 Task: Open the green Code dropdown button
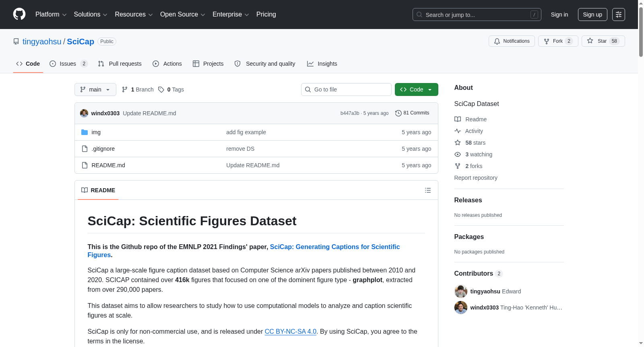coord(417,89)
